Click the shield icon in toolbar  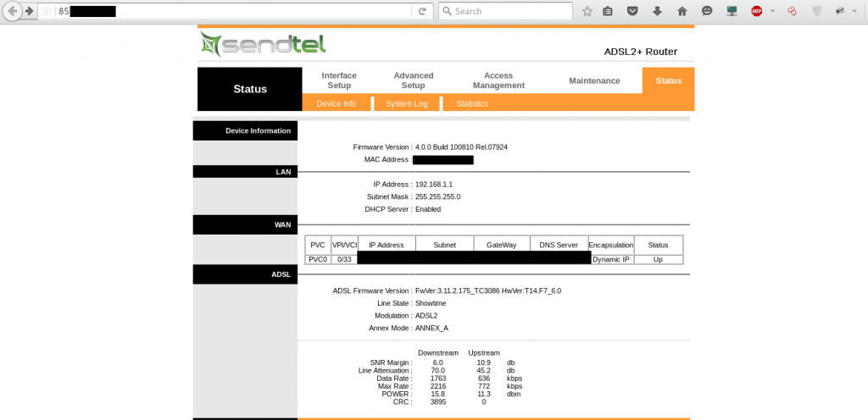816,11
